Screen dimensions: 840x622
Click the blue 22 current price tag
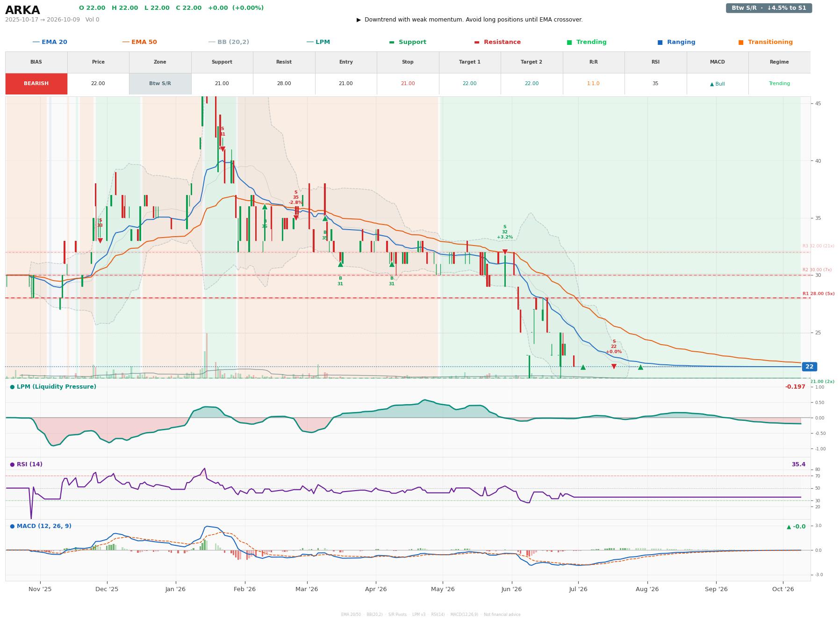point(809,367)
